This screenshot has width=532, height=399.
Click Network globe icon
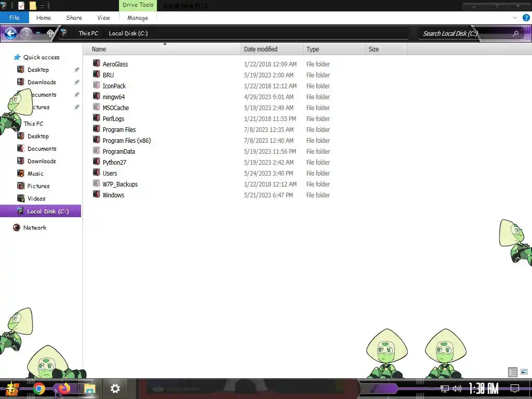tap(16, 228)
